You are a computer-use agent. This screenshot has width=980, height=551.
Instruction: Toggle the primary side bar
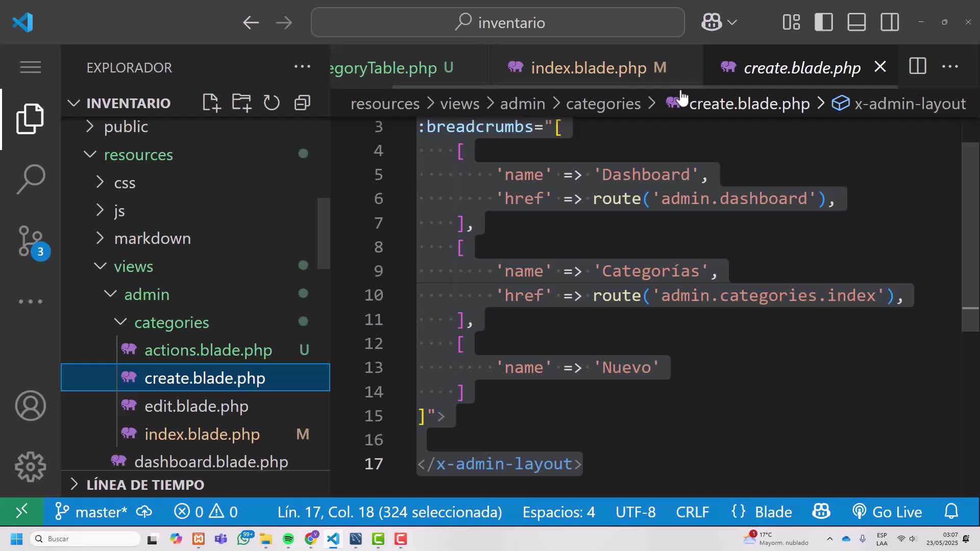(x=824, y=22)
